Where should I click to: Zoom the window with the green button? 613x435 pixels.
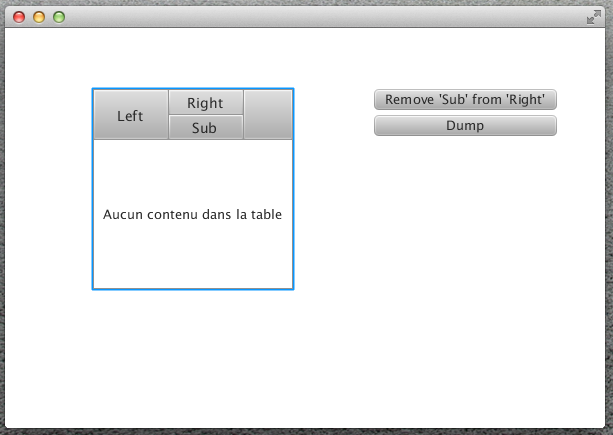coord(59,17)
